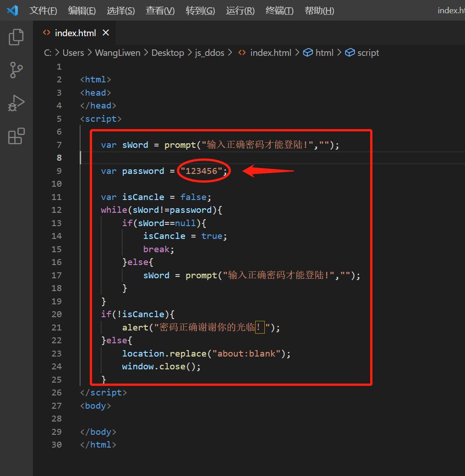
Task: Expand the js_ddos breadcrumb dropdown
Action: pyautogui.click(x=209, y=52)
